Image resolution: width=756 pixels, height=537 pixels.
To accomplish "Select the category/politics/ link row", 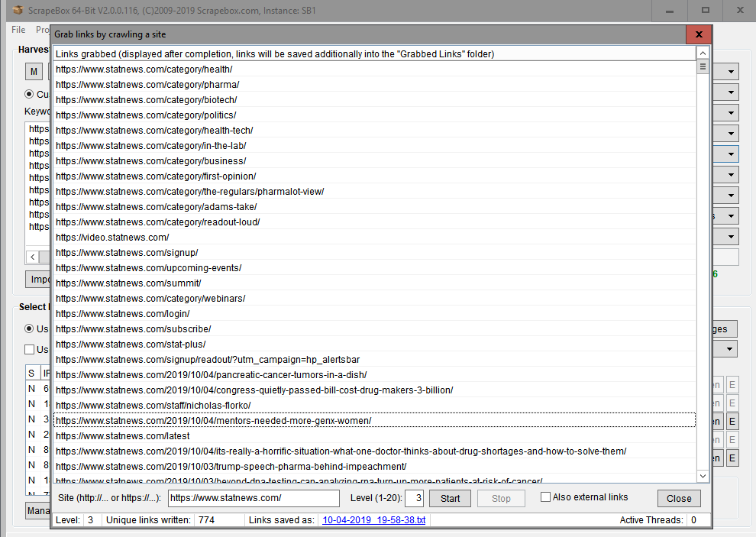I will point(375,115).
